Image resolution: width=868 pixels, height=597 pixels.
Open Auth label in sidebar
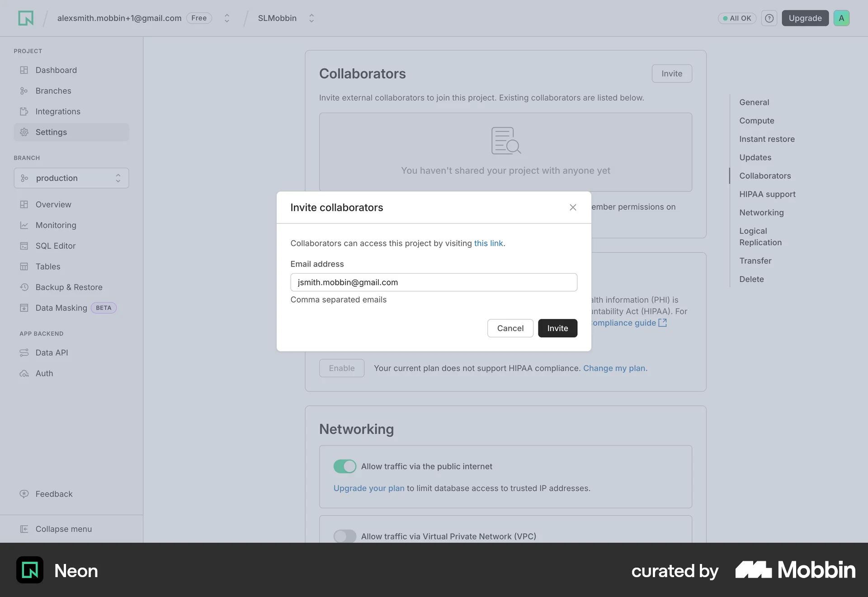[44, 374]
